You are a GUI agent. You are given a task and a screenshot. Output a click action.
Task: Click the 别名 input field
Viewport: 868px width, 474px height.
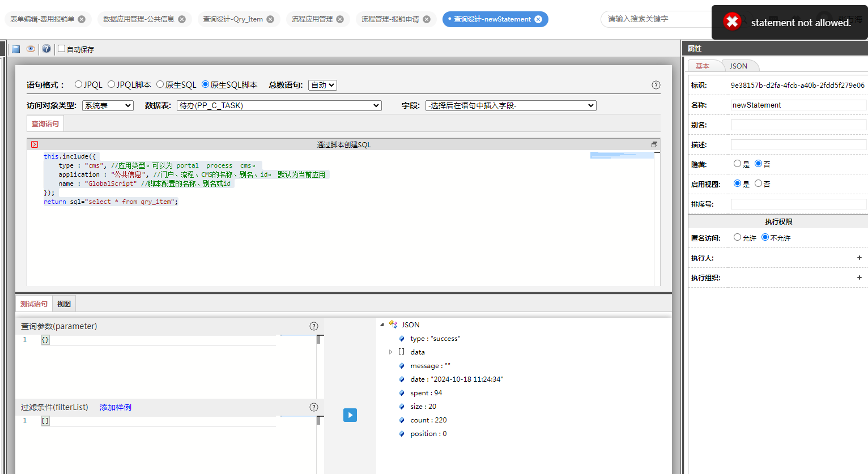pos(798,125)
